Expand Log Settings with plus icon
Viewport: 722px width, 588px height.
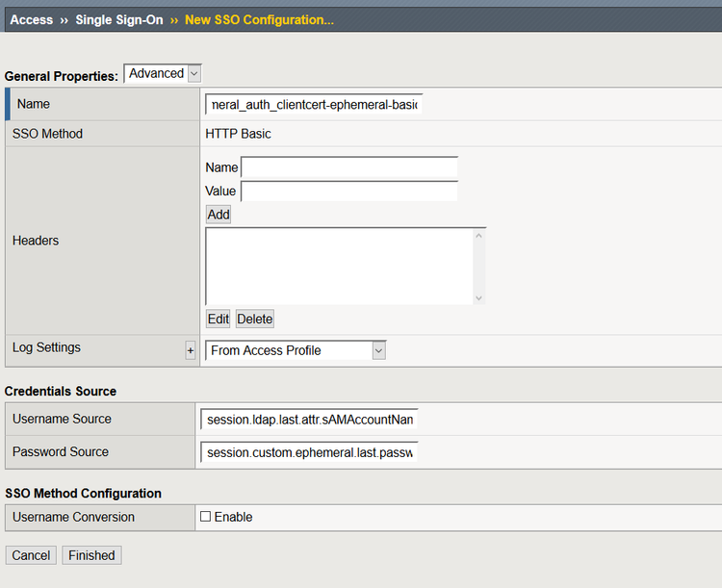191,351
